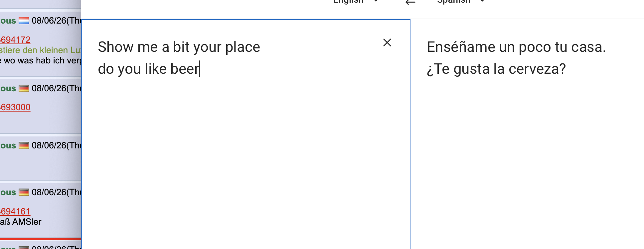Click German flag on post without link
Screen dimensions: 644x249
pos(24,146)
